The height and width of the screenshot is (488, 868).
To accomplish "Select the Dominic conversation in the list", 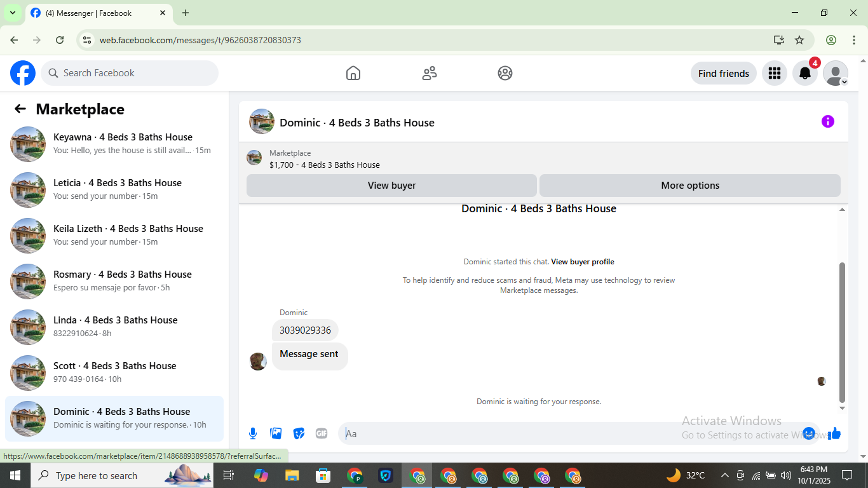I will coord(114,419).
